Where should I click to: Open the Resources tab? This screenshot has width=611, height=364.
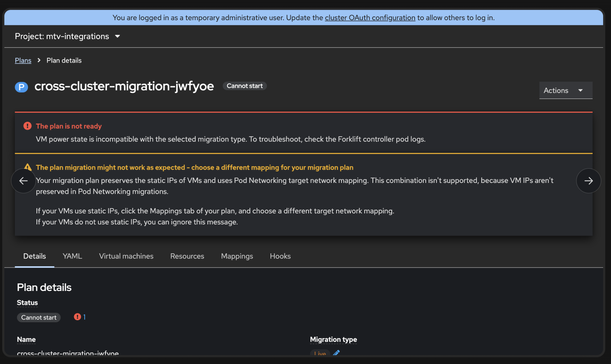187,256
